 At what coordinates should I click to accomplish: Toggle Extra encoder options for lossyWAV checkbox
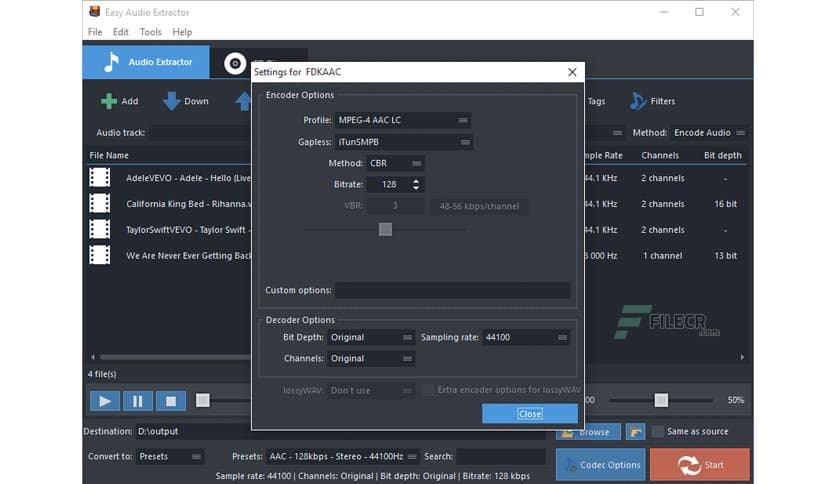[x=427, y=390]
